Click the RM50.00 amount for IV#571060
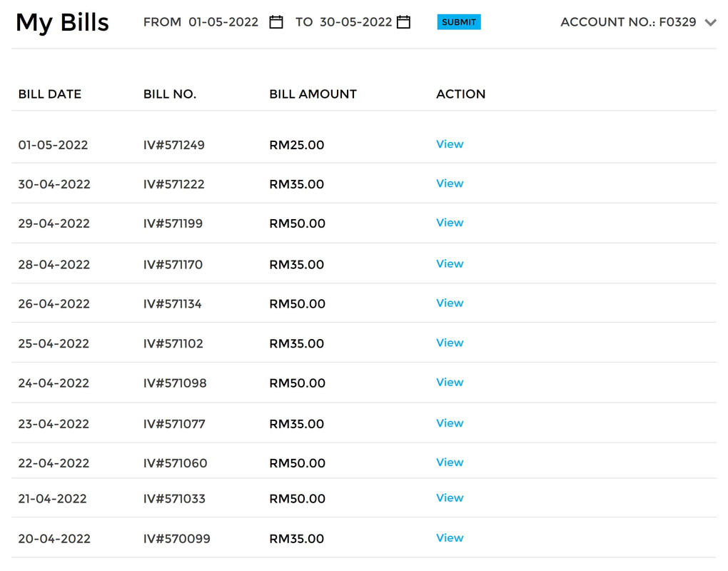728x571 pixels. point(297,463)
